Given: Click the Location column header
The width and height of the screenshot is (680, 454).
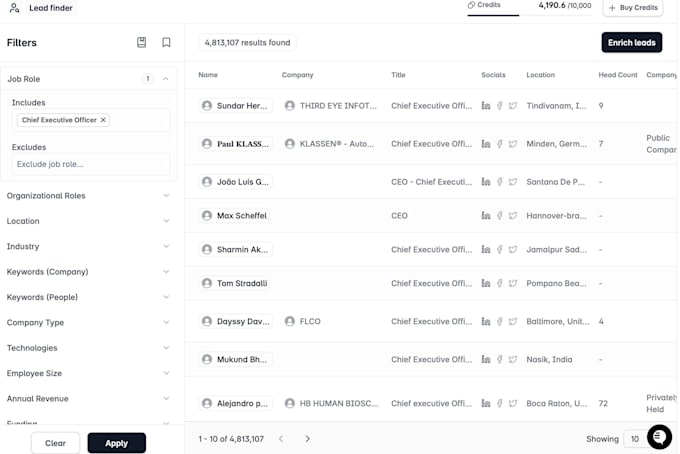Looking at the screenshot, I should pyautogui.click(x=540, y=75).
